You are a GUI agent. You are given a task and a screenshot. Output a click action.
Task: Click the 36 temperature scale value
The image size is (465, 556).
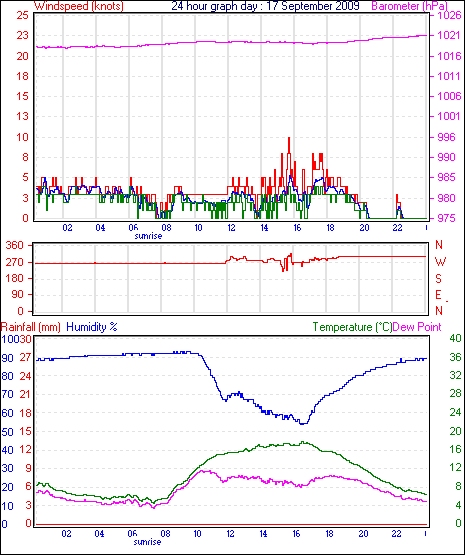pyautogui.click(x=455, y=357)
